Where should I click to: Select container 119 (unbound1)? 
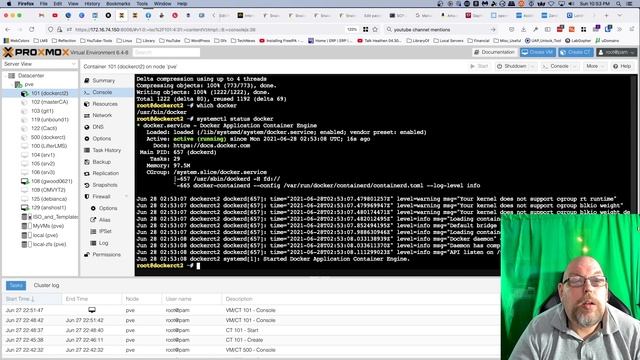point(49,120)
